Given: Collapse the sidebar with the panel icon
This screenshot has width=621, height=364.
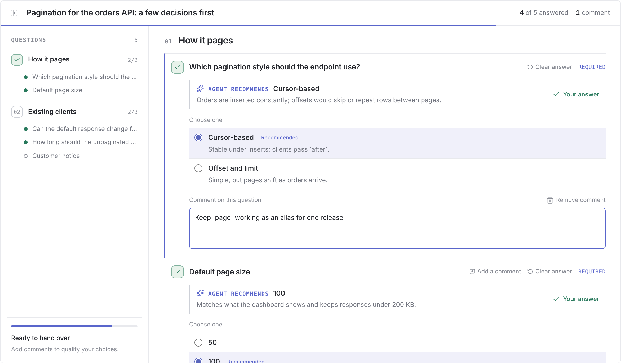Looking at the screenshot, I should pos(14,13).
